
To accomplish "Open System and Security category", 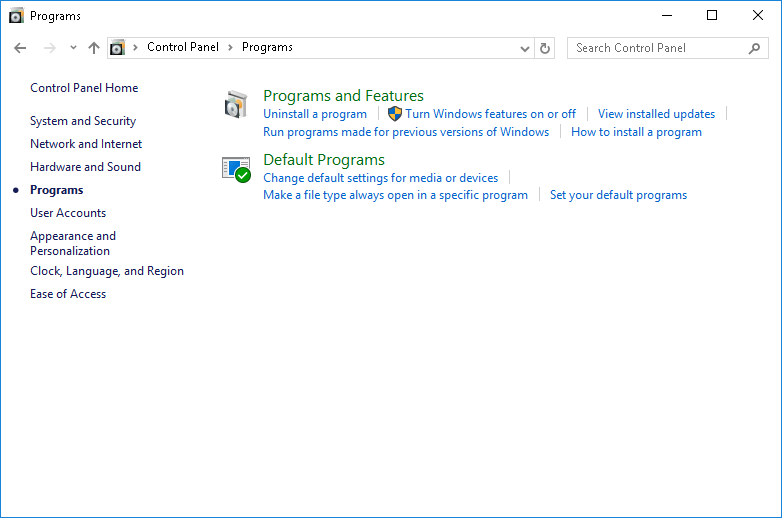I will [83, 121].
